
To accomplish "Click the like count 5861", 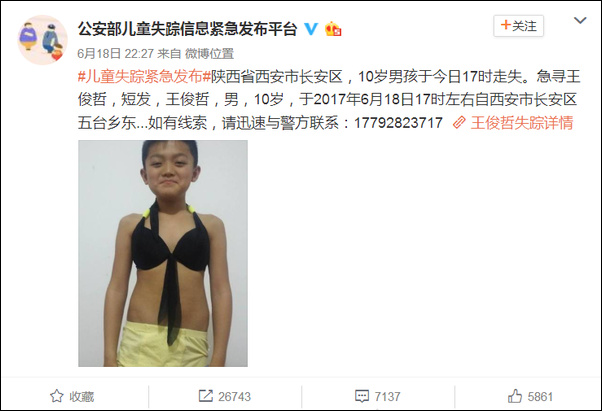I will point(540,396).
